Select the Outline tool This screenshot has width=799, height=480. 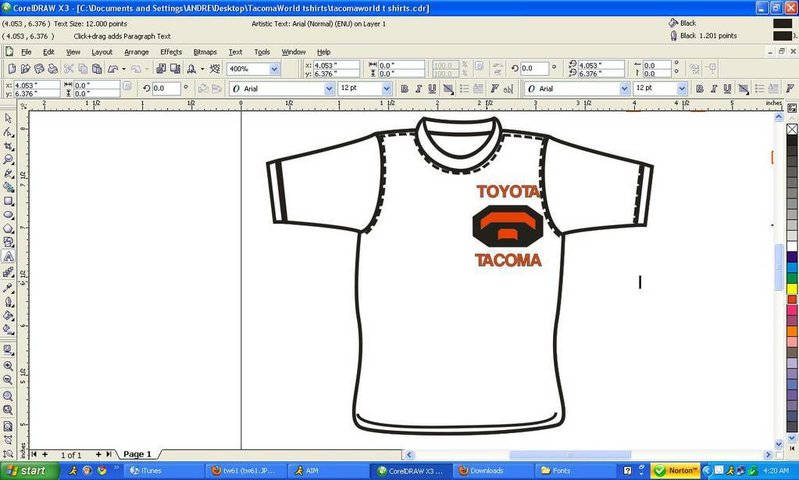tap(8, 302)
